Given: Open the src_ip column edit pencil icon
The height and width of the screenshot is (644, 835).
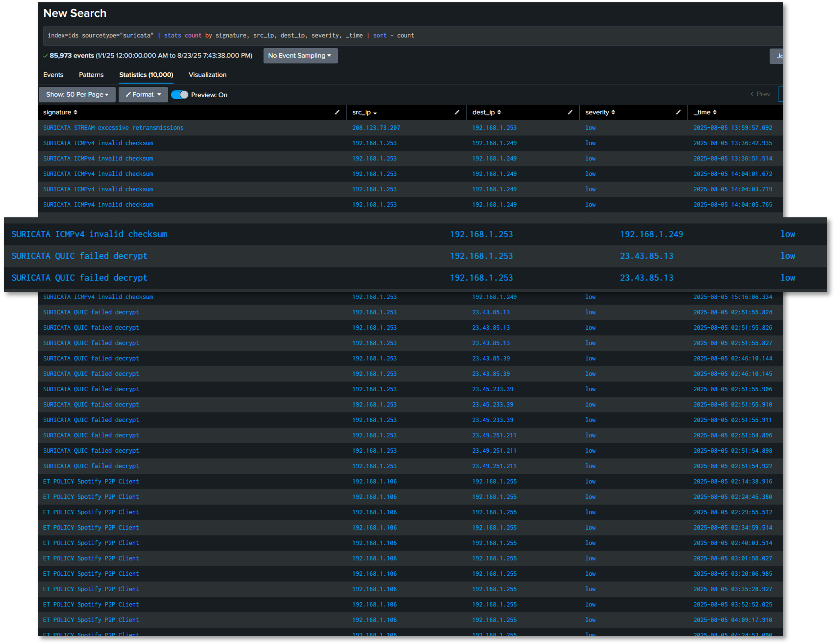Looking at the screenshot, I should tap(457, 112).
